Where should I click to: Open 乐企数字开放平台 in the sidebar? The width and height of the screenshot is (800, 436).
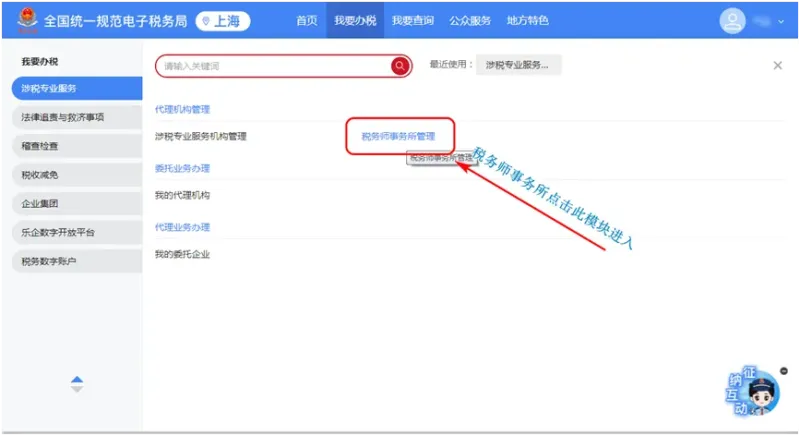point(77,233)
